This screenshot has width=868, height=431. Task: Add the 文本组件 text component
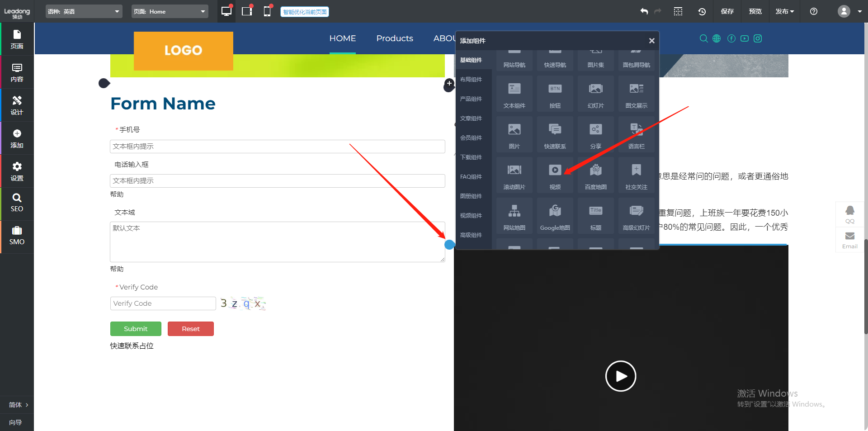[x=514, y=94]
